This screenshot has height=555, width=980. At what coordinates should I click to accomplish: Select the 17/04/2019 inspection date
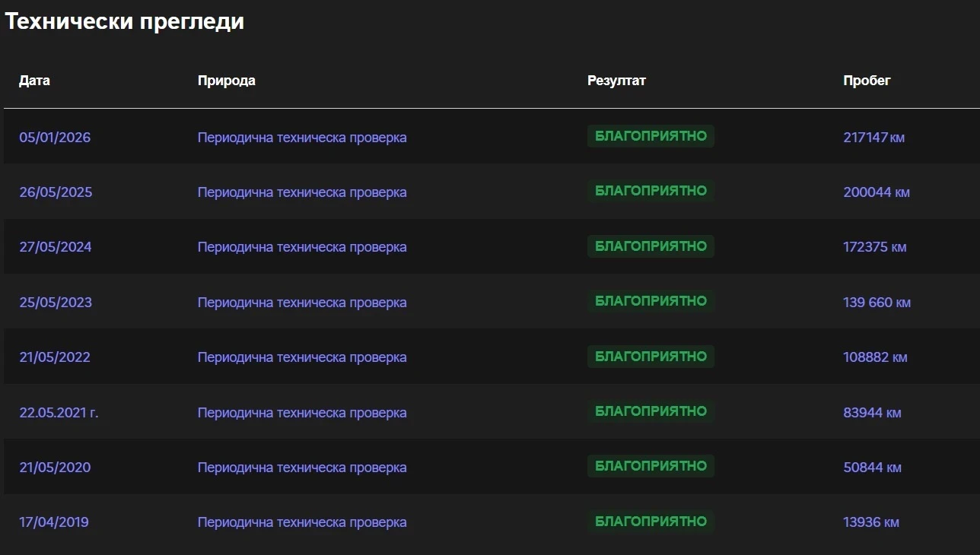point(54,522)
